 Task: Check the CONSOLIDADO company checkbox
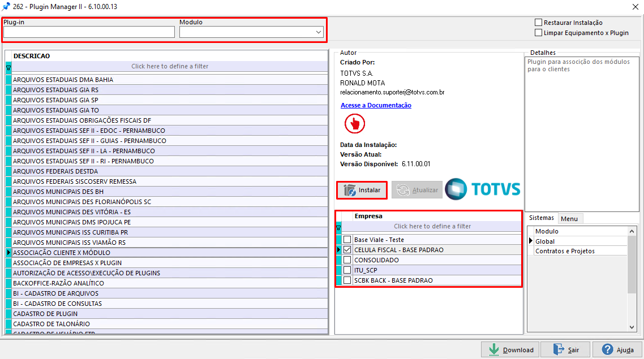[347, 259]
